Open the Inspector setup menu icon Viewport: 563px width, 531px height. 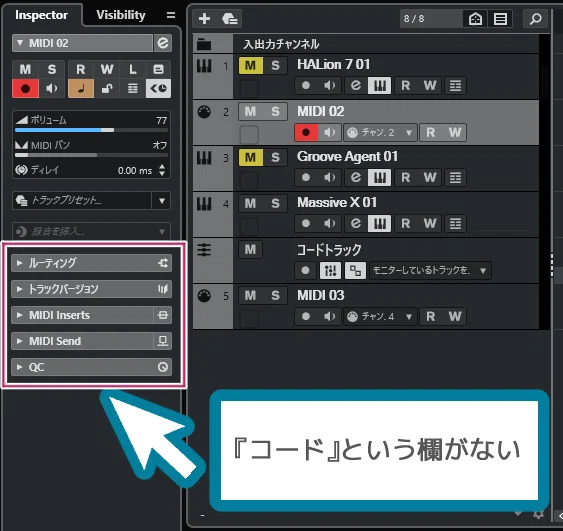[171, 15]
